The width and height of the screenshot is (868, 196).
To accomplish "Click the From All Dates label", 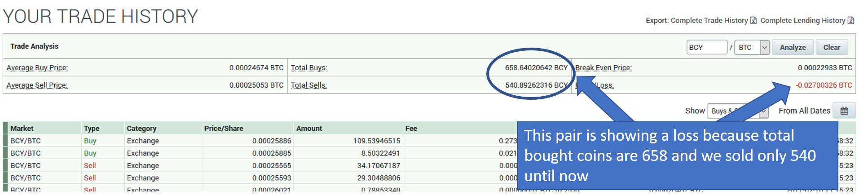I will (804, 111).
